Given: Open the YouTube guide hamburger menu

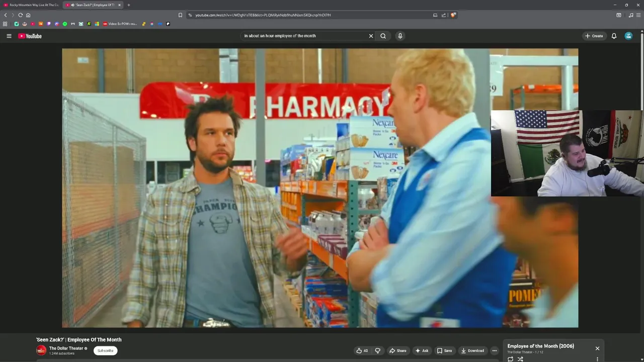Looking at the screenshot, I should pos(9,36).
